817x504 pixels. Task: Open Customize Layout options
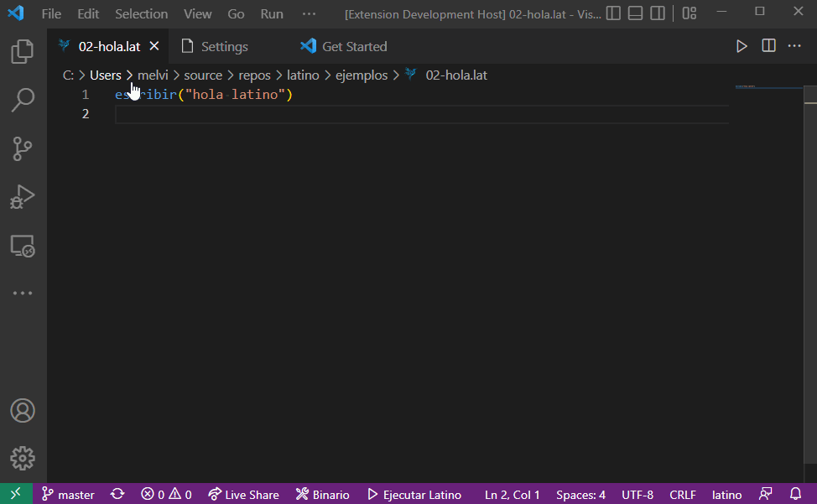pos(690,13)
